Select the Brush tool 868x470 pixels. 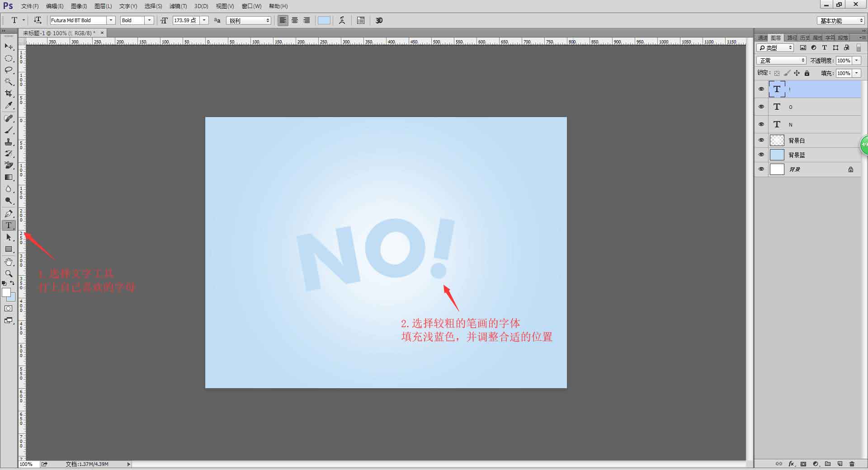[9, 130]
